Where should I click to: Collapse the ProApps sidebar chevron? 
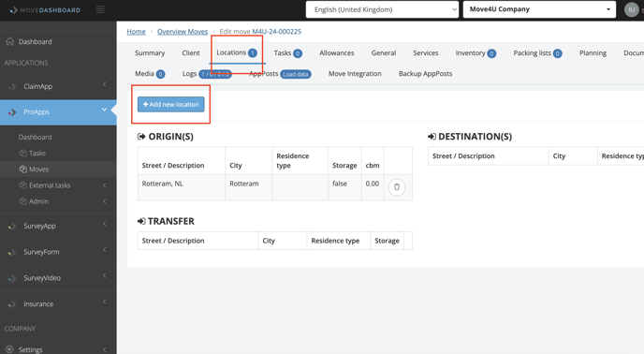pyautogui.click(x=104, y=110)
